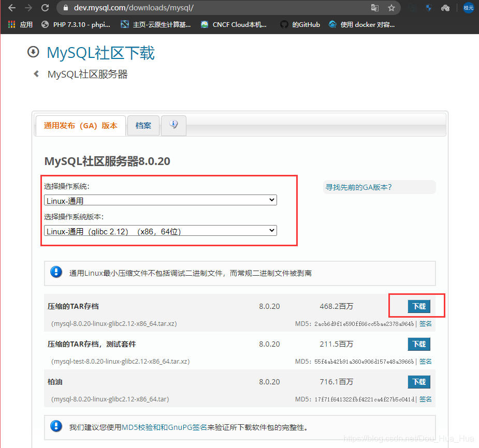The width and height of the screenshot is (479, 448).
Task: Go back using the browser back arrow
Action: (12, 8)
